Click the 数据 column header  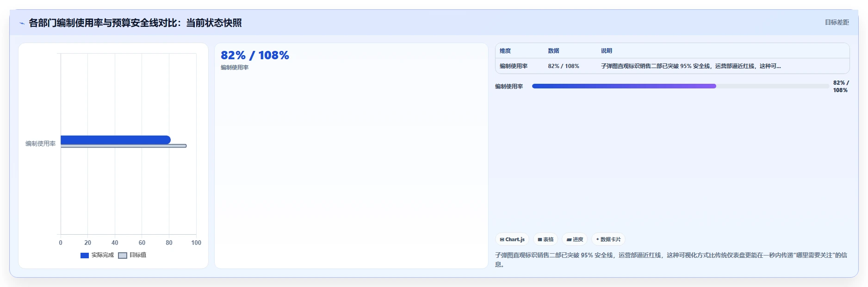[553, 51]
